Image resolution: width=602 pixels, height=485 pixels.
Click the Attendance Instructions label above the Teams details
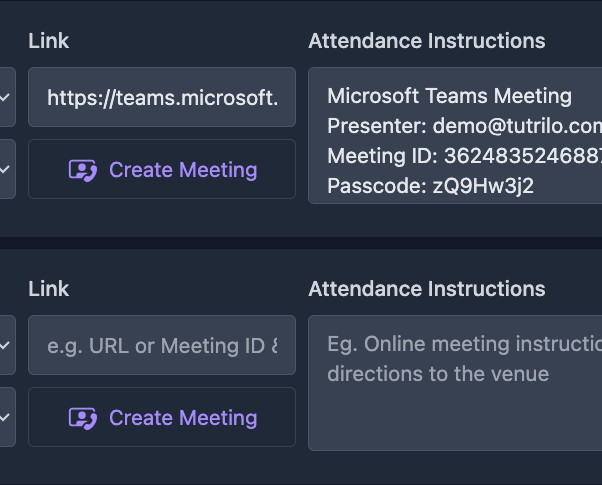(427, 41)
